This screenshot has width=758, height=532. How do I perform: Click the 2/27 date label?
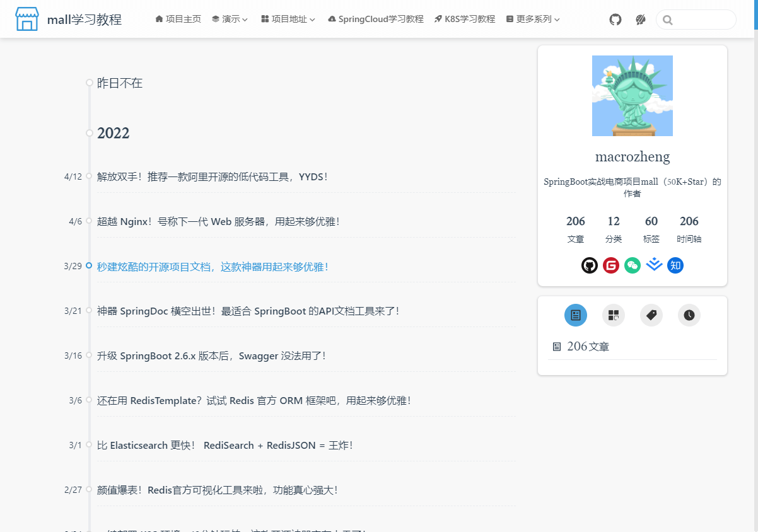pos(73,490)
